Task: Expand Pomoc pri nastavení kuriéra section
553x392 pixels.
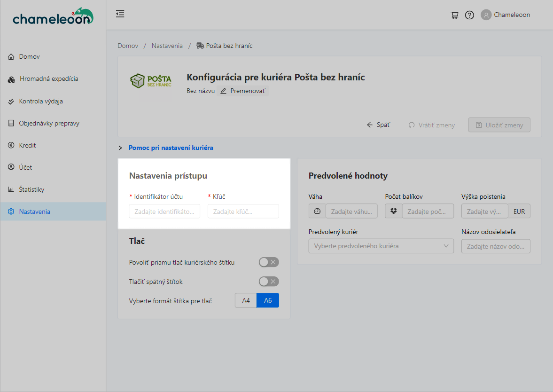Action: (x=171, y=148)
